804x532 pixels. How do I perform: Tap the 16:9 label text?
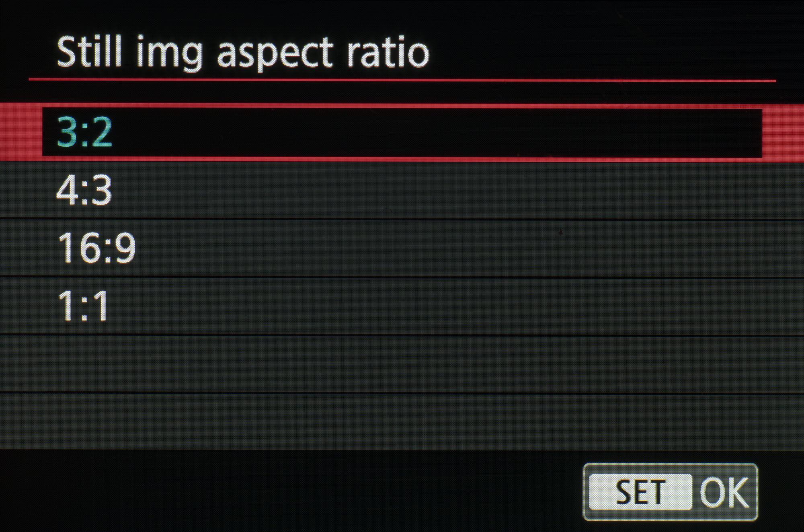pyautogui.click(x=96, y=248)
